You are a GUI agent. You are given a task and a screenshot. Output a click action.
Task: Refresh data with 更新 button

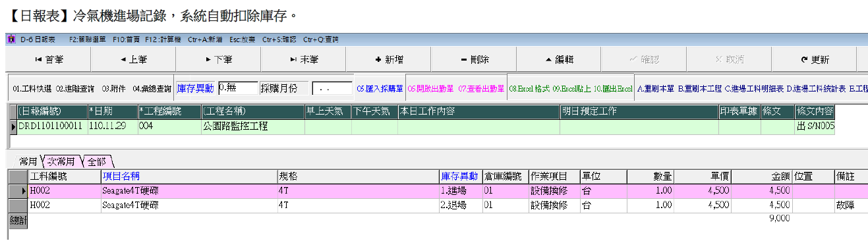click(814, 59)
